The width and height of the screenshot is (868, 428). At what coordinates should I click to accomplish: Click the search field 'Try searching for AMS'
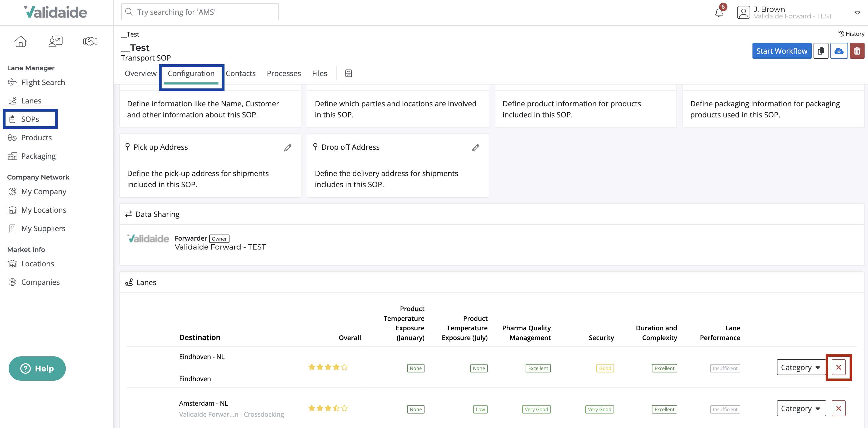tap(200, 12)
